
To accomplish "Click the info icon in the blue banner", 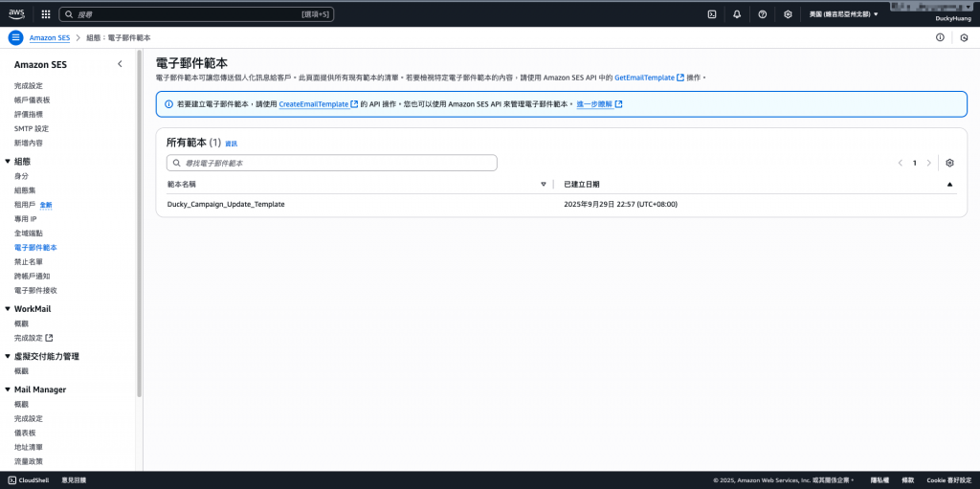I will pyautogui.click(x=168, y=104).
